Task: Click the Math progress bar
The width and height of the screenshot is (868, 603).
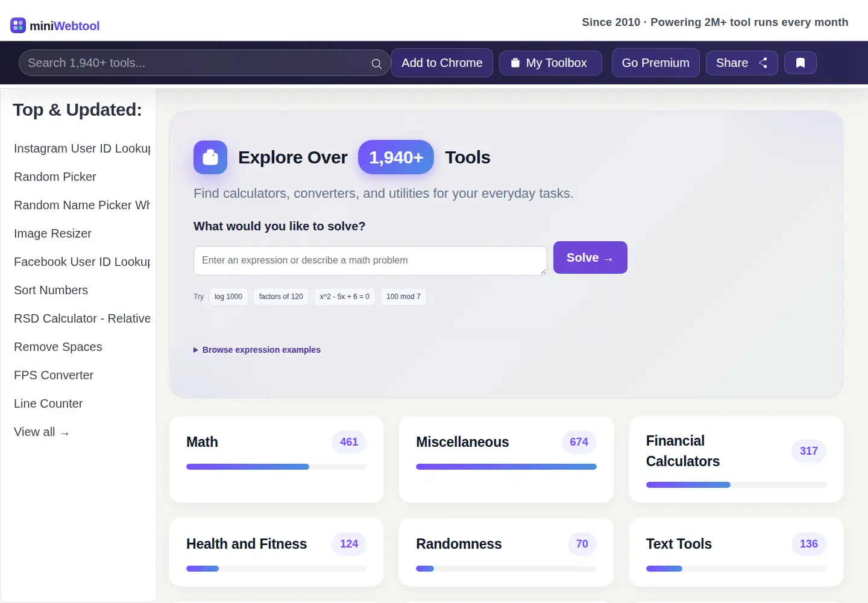Action: tap(276, 467)
